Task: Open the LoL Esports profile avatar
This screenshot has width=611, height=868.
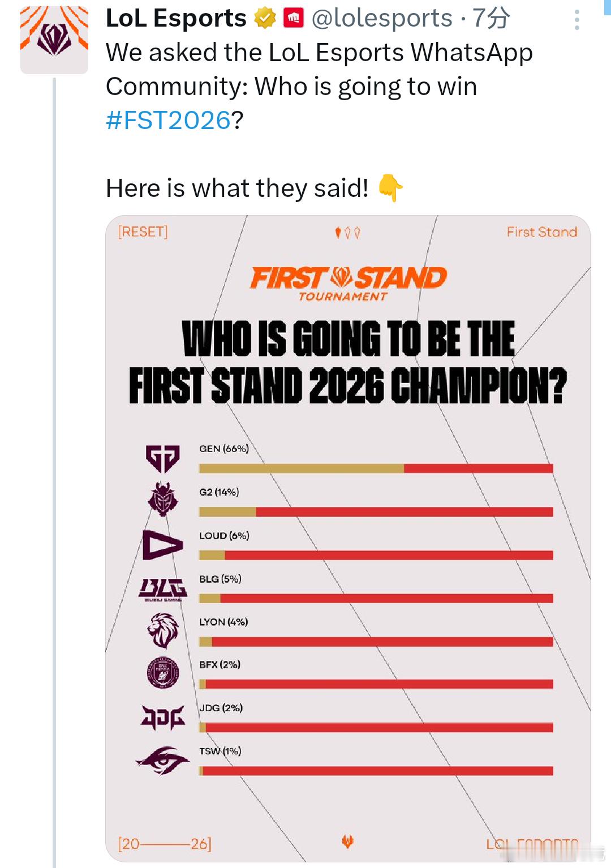Action: pyautogui.click(x=54, y=39)
